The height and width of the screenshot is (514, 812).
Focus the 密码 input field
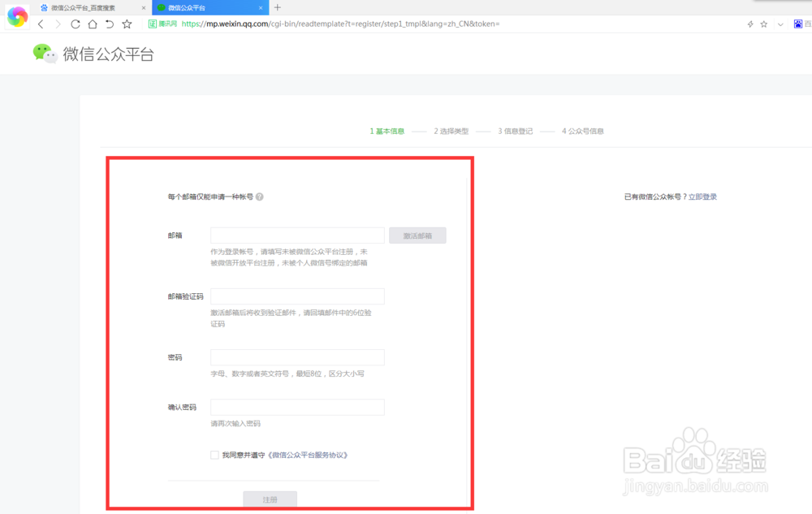point(297,357)
